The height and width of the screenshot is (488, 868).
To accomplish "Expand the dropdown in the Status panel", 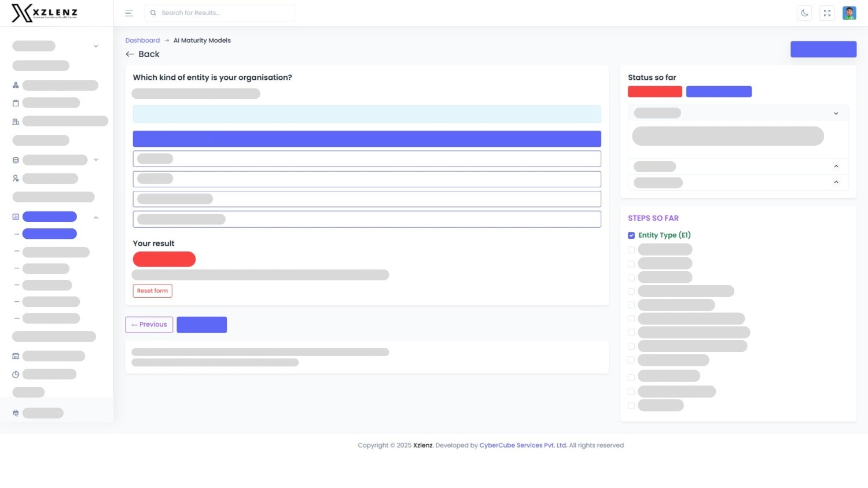I will (x=836, y=113).
